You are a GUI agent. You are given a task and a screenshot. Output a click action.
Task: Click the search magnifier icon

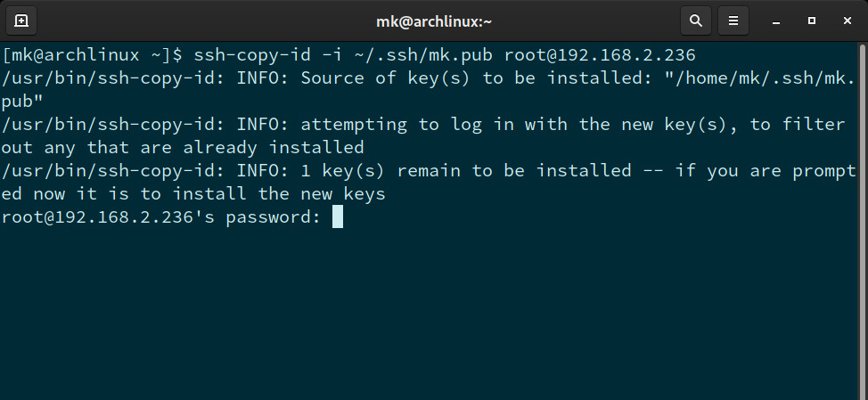click(696, 20)
